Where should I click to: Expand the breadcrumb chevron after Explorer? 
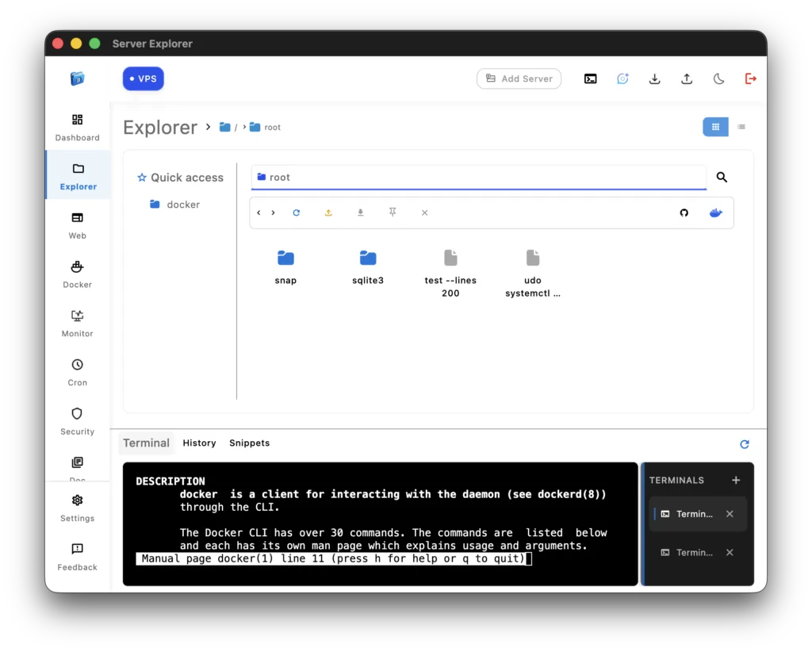208,127
